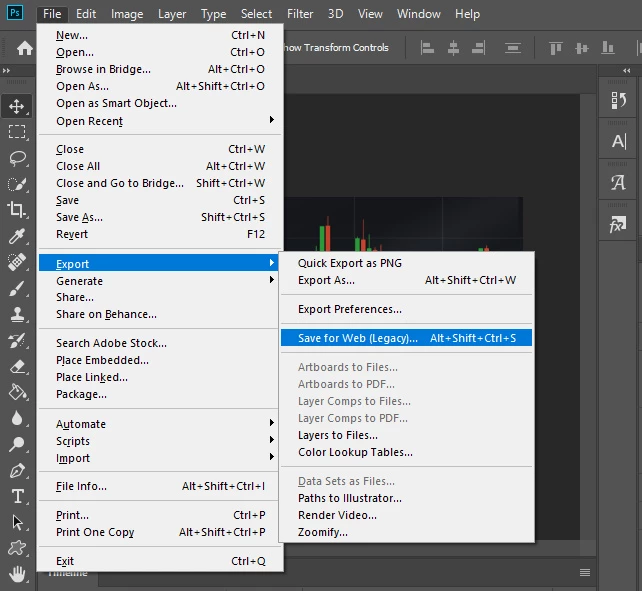
Task: Open the Character panel icon
Action: pyautogui.click(x=619, y=142)
